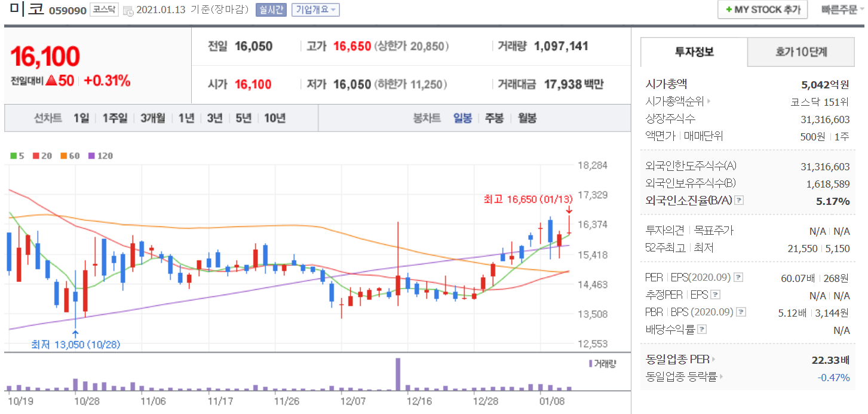The image size is (868, 414).
Task: Click arrow icon beside 동일업종 PER
Action: (713, 360)
